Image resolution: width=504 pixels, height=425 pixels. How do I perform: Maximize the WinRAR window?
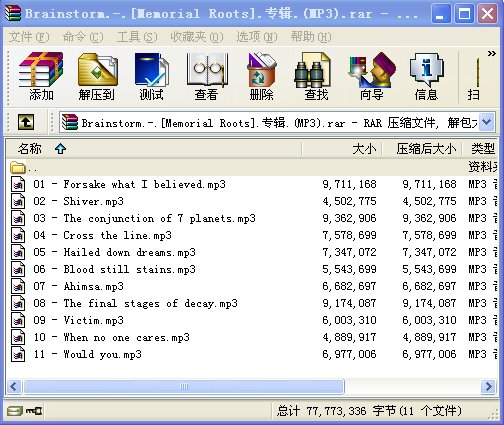[464, 14]
